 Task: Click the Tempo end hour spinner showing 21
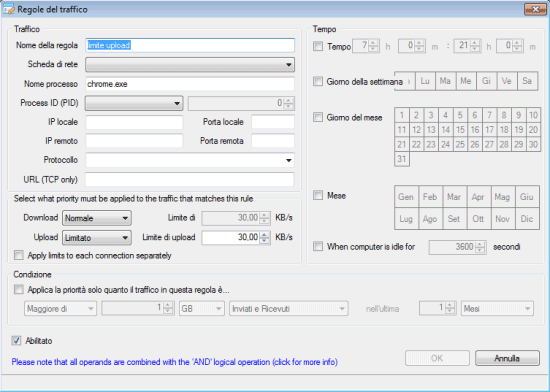(x=467, y=46)
